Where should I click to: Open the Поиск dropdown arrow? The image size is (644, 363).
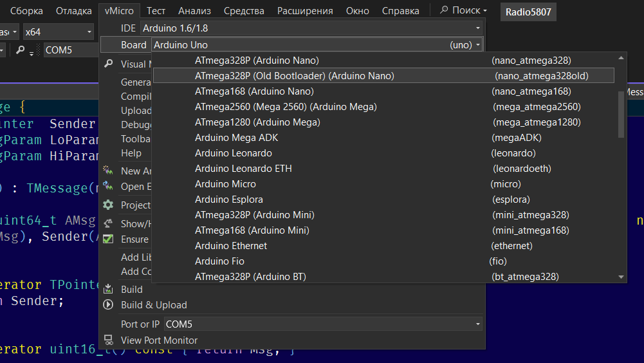[x=485, y=11]
